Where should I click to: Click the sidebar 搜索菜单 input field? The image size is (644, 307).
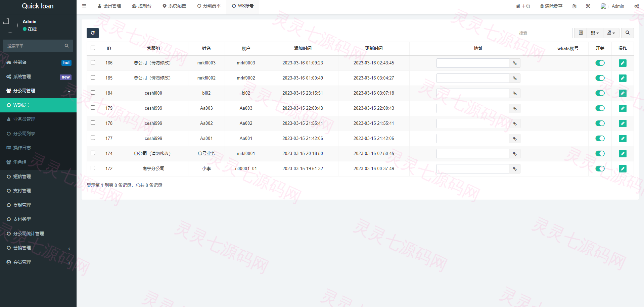33,46
